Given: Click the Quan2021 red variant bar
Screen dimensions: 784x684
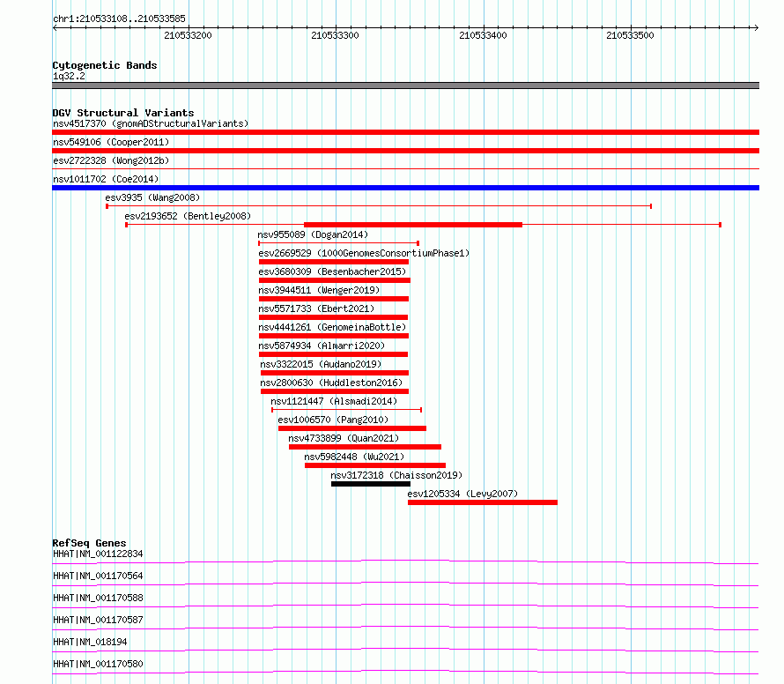Looking at the screenshot, I should [365, 447].
